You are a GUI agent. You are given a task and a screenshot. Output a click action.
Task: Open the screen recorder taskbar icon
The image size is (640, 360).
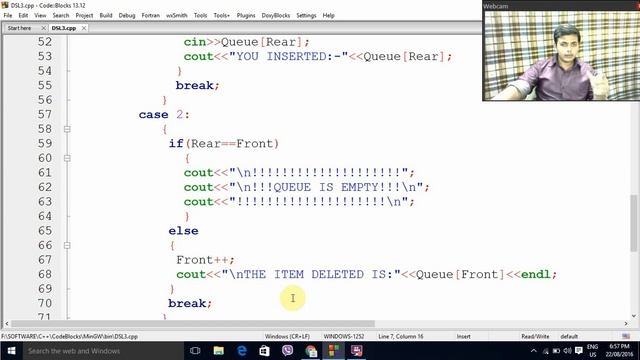(357, 351)
